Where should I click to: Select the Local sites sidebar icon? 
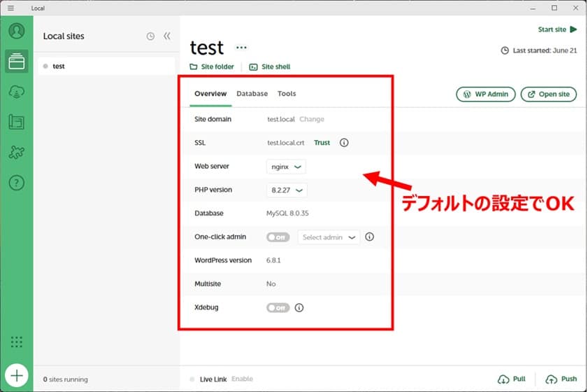[17, 61]
